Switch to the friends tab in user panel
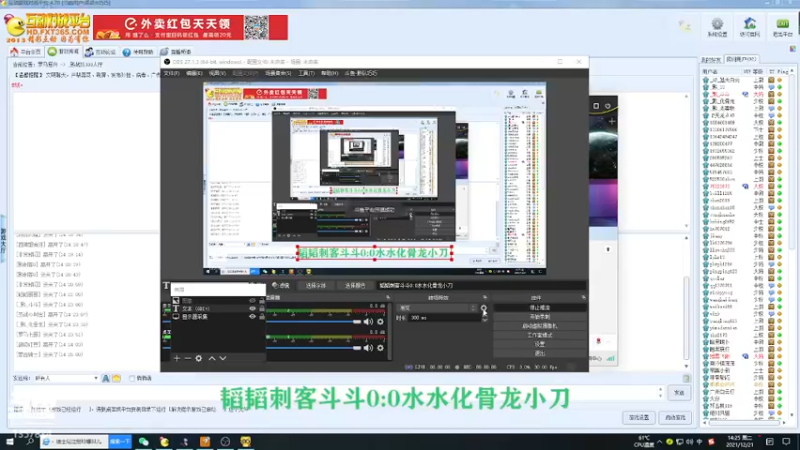Viewport: 800px width, 450px height. 711,60
